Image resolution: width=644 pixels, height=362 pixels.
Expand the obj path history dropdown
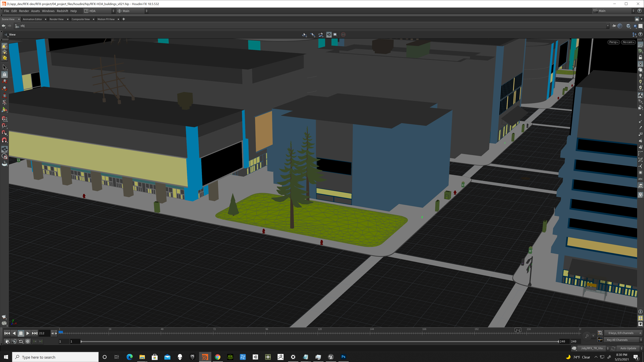[x=608, y=26]
